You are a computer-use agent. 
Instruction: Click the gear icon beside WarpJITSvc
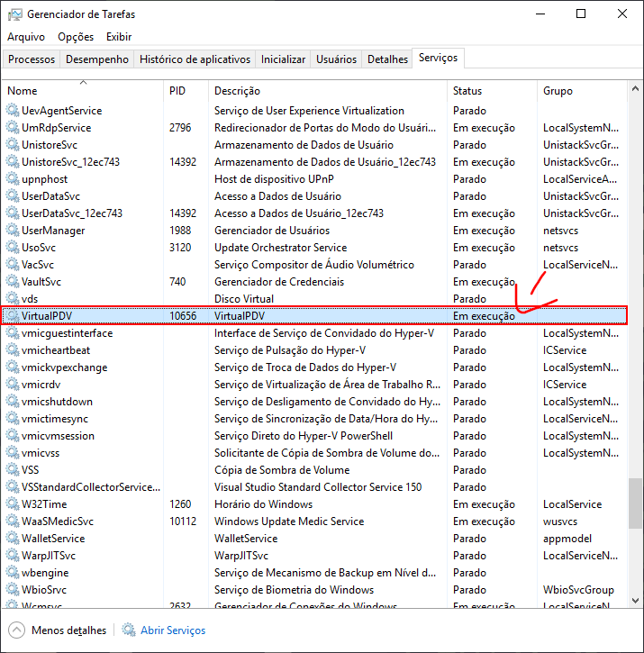[x=13, y=556]
